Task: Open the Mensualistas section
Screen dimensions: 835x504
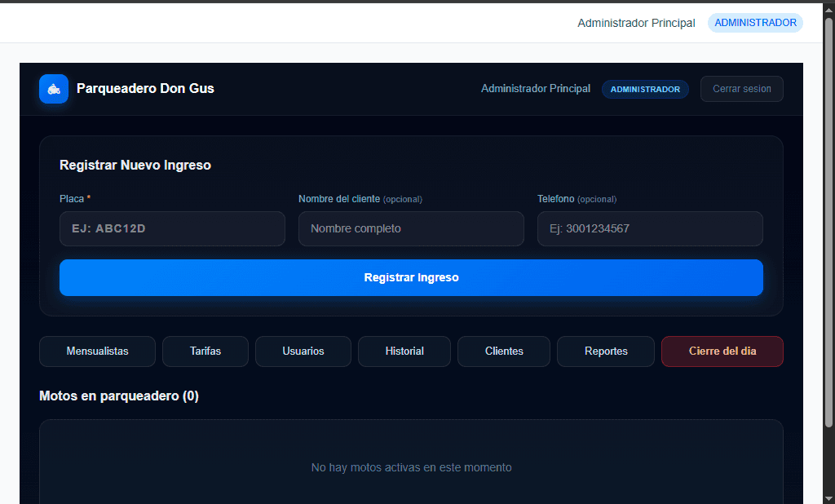Action: [97, 351]
